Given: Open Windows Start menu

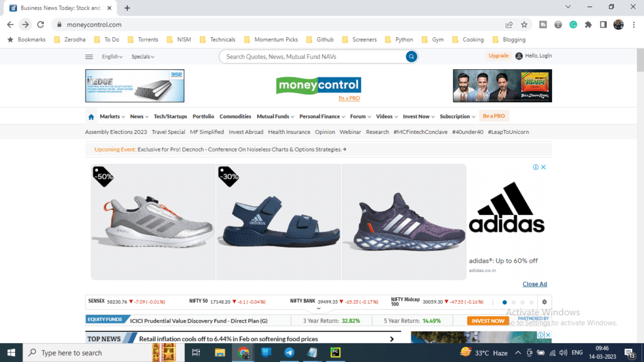Looking at the screenshot, I should 11,353.
